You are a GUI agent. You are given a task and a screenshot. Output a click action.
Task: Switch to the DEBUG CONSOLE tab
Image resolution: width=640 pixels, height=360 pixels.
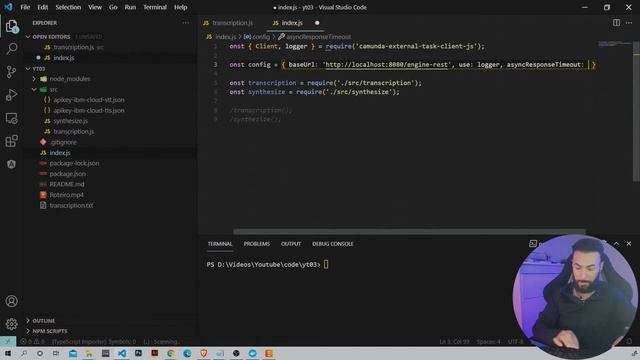pyautogui.click(x=333, y=244)
